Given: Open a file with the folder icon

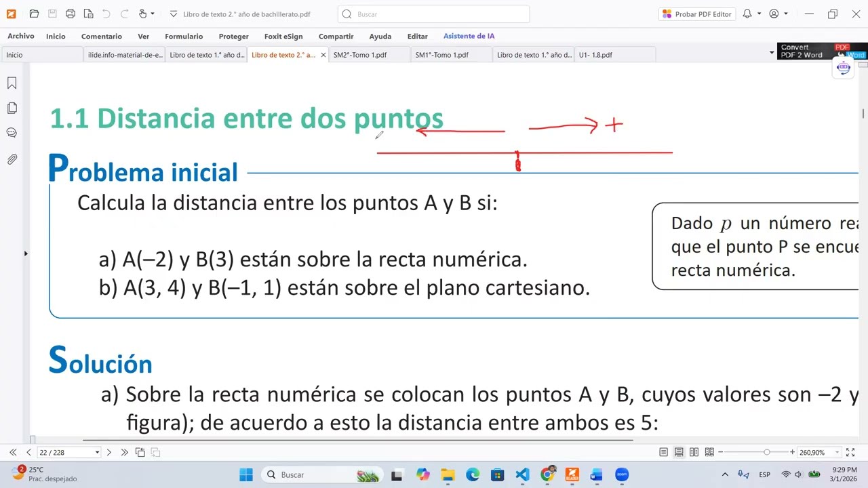Looking at the screenshot, I should click(x=35, y=14).
